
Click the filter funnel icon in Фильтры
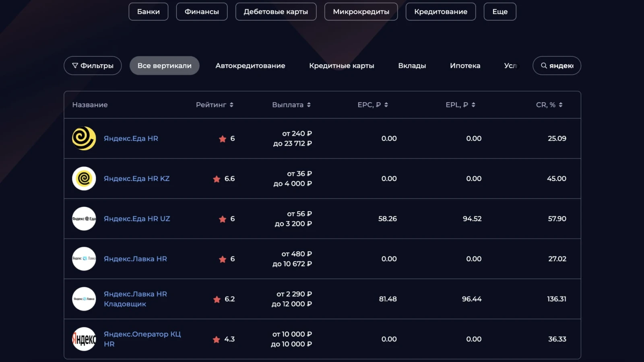coord(74,66)
